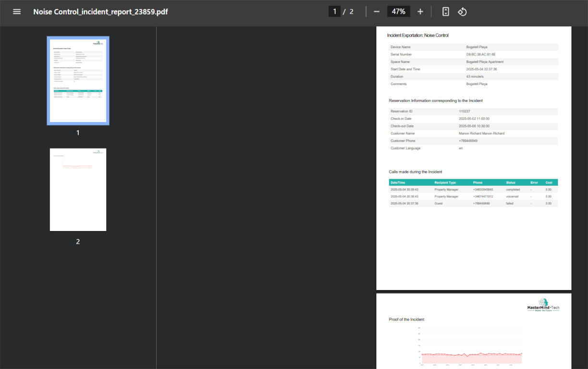Click the Customer Language label

(x=405, y=148)
